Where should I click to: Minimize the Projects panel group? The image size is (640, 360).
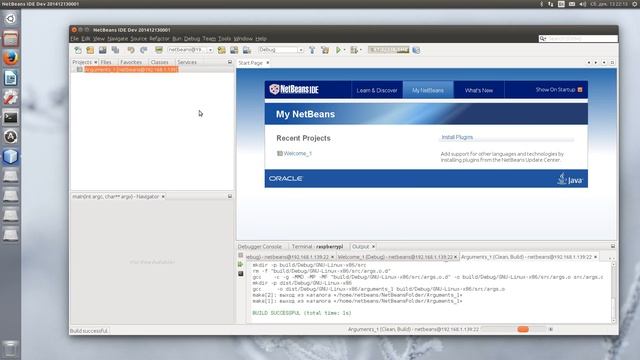[x=230, y=62]
